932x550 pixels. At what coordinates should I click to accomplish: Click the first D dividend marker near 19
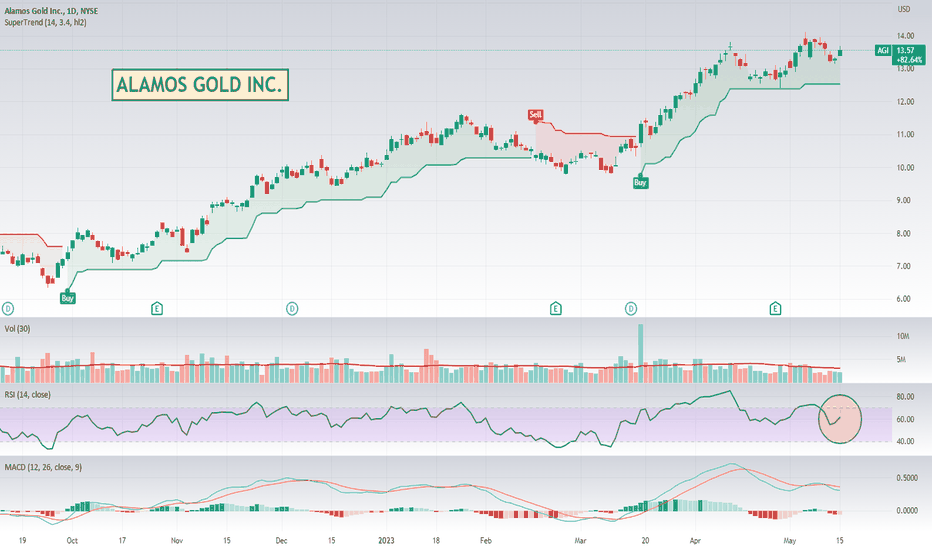pyautogui.click(x=8, y=309)
